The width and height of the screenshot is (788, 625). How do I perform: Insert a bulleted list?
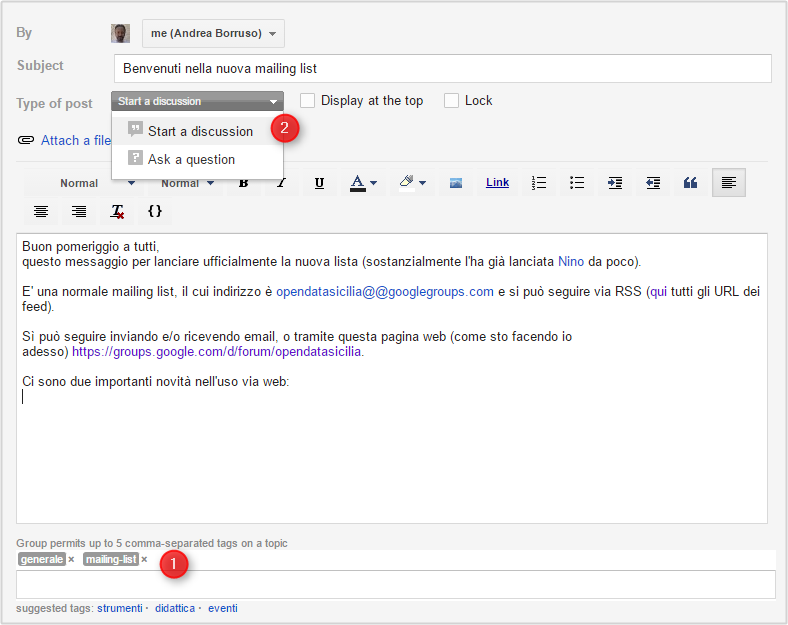click(x=577, y=183)
